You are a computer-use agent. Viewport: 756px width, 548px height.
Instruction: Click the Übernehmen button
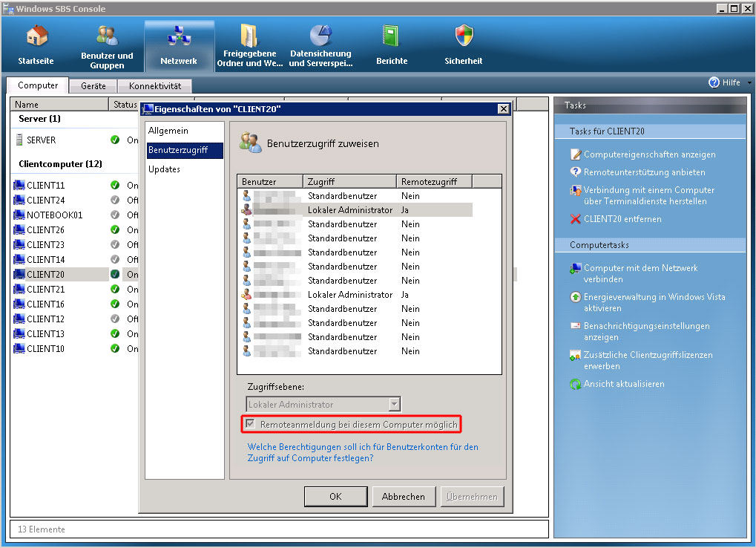472,496
